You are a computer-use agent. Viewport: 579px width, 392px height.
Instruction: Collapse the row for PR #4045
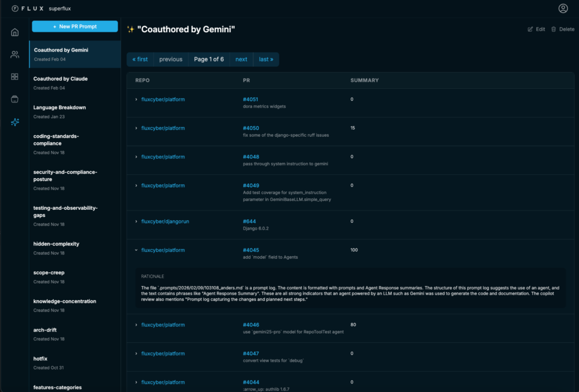(x=136, y=250)
